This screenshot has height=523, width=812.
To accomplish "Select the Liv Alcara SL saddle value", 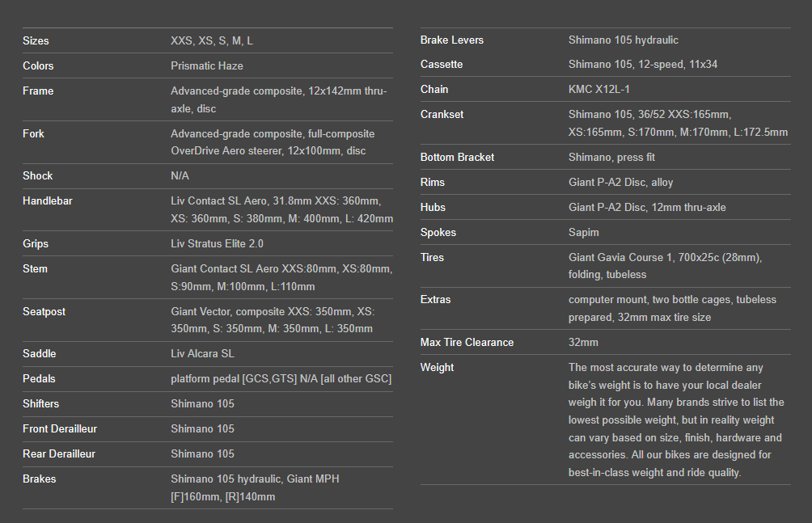I will pyautogui.click(x=202, y=353).
